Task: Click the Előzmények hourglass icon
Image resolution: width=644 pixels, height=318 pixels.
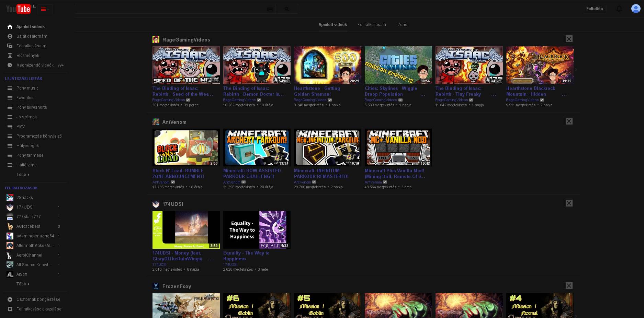Action: (x=10, y=56)
